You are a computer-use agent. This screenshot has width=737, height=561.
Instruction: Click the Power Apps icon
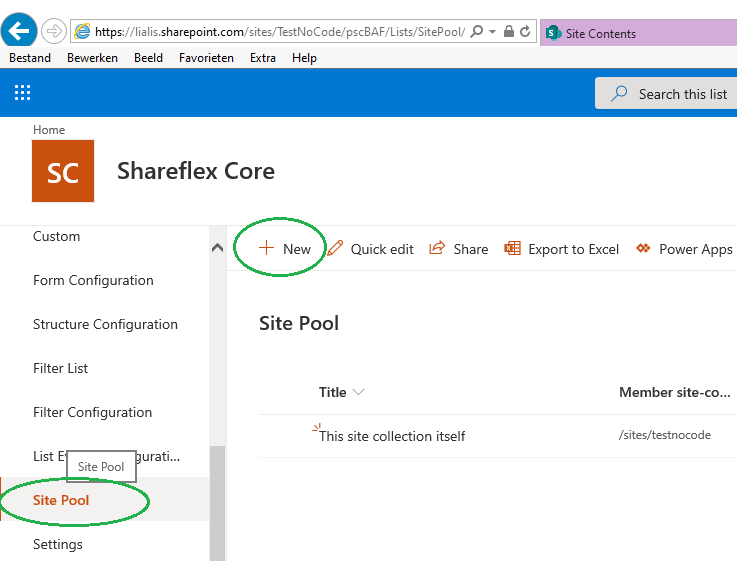click(x=643, y=248)
